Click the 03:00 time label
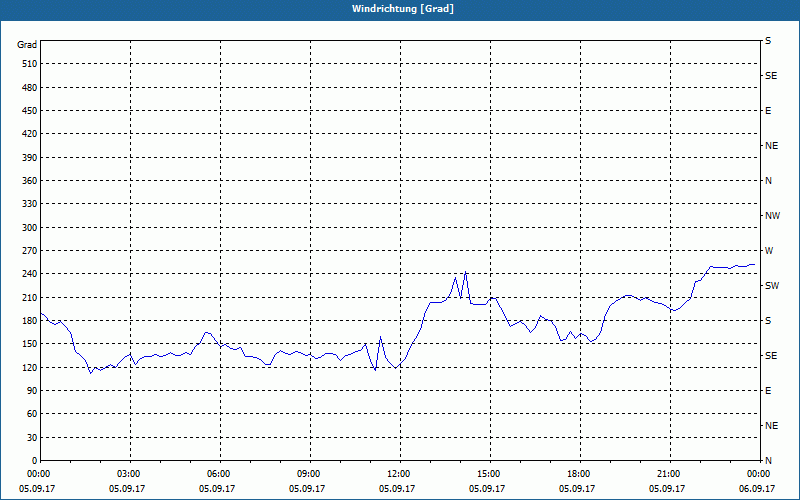 tap(131, 474)
